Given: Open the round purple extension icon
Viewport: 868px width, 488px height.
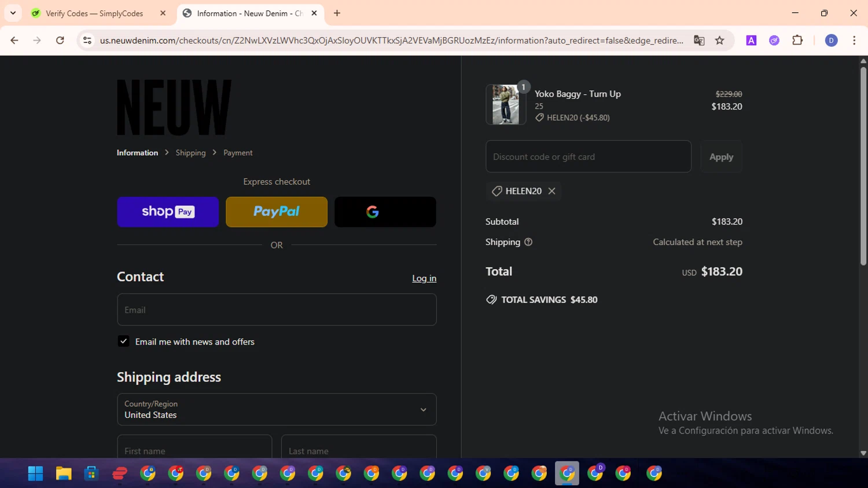Looking at the screenshot, I should [774, 41].
